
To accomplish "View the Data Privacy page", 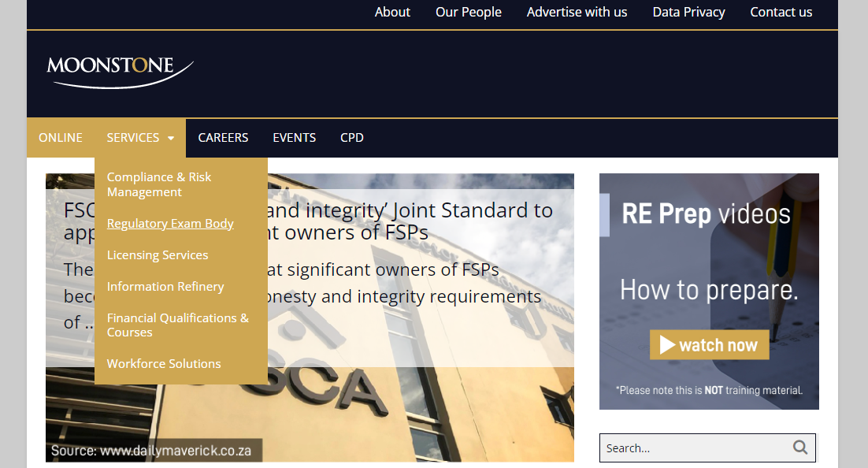I will tap(688, 12).
